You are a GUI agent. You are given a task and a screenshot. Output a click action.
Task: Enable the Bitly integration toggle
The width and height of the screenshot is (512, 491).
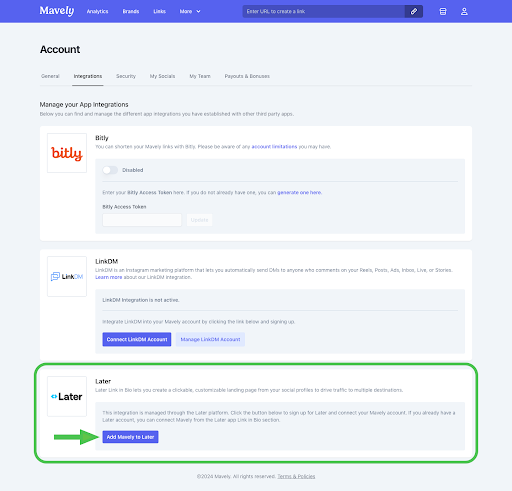(110, 170)
